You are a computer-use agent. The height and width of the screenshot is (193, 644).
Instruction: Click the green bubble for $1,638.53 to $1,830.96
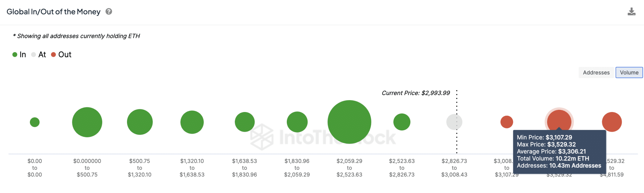pyautogui.click(x=244, y=122)
